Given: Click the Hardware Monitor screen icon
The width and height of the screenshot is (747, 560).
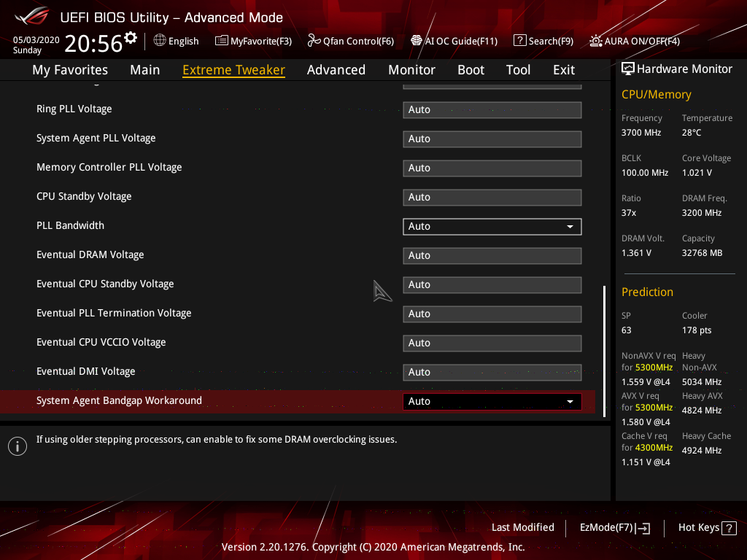Looking at the screenshot, I should click(628, 69).
